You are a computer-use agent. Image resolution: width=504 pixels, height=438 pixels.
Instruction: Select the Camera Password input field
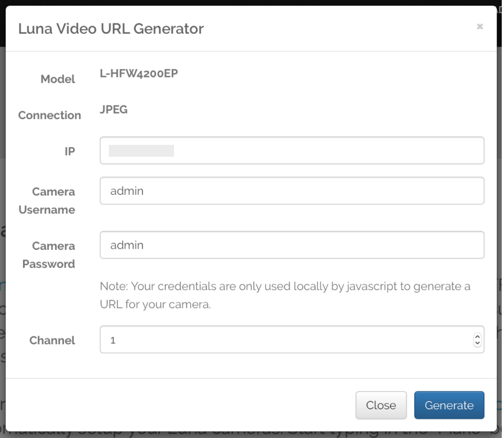pos(292,245)
